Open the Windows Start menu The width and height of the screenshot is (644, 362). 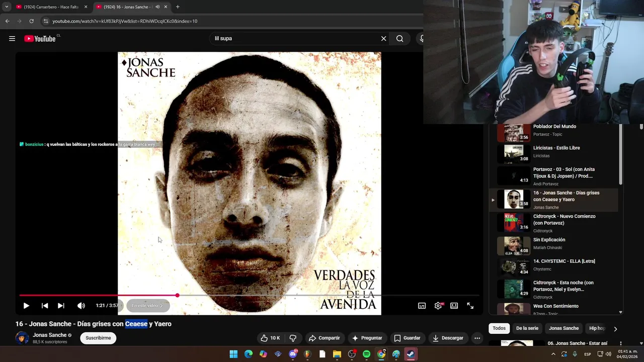233,354
